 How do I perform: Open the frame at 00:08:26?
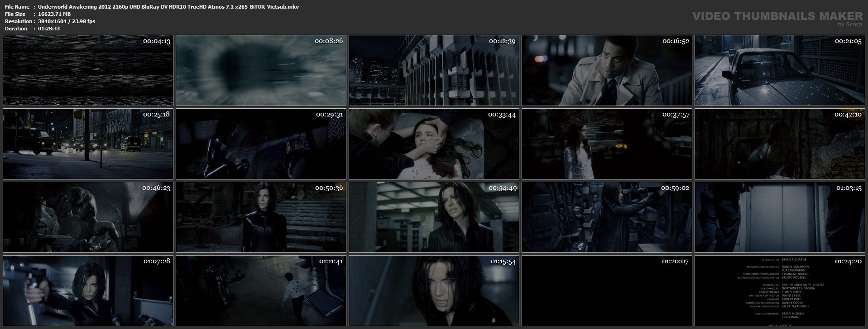(x=261, y=71)
